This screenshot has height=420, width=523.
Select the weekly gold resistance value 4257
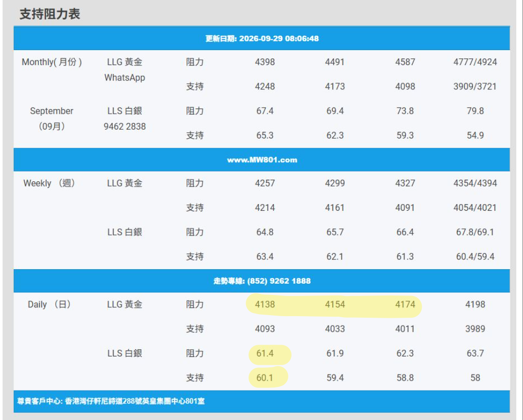[265, 183]
